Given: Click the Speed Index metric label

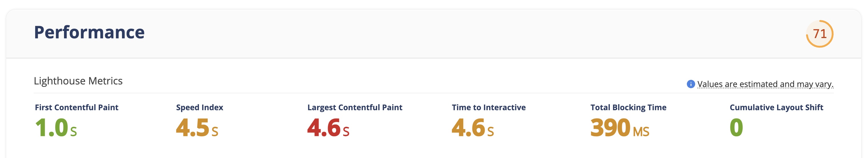Looking at the screenshot, I should point(199,107).
